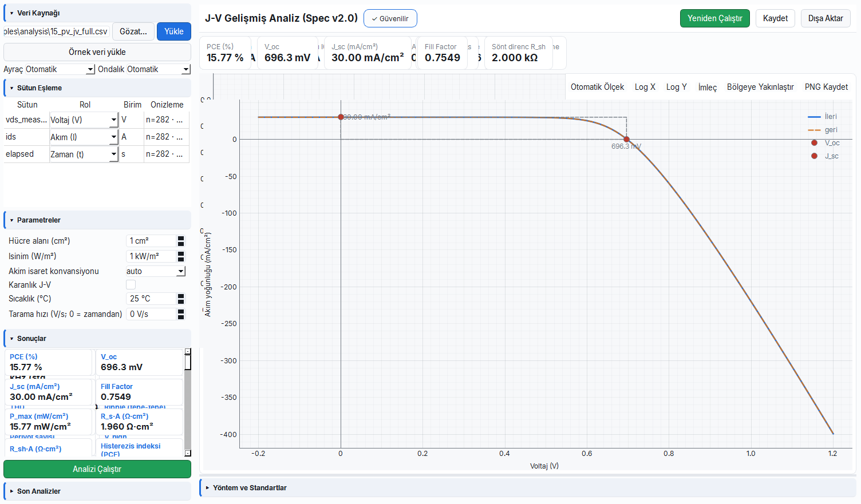The height and width of the screenshot is (504, 861).
Task: Click Otomatik Ölçek in the plot toolbar
Action: point(597,87)
